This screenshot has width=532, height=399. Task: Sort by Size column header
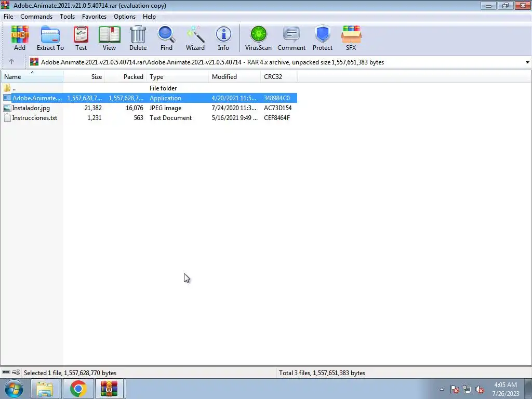(84, 77)
